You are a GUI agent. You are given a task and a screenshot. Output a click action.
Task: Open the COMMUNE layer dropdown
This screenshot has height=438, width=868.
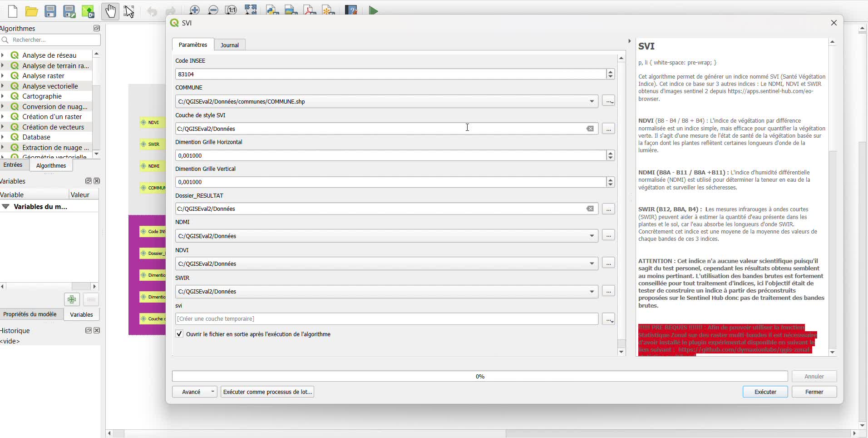tap(592, 101)
